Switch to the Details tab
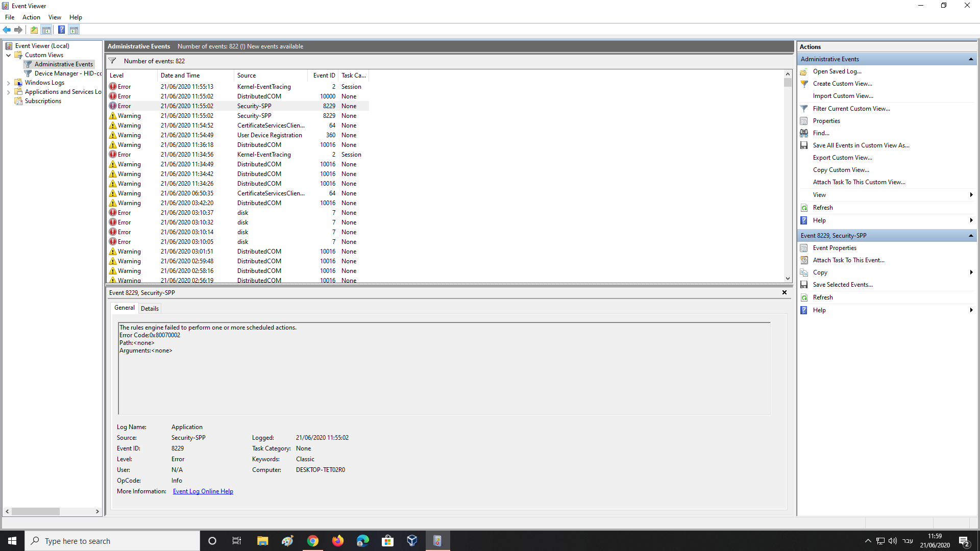 click(150, 308)
